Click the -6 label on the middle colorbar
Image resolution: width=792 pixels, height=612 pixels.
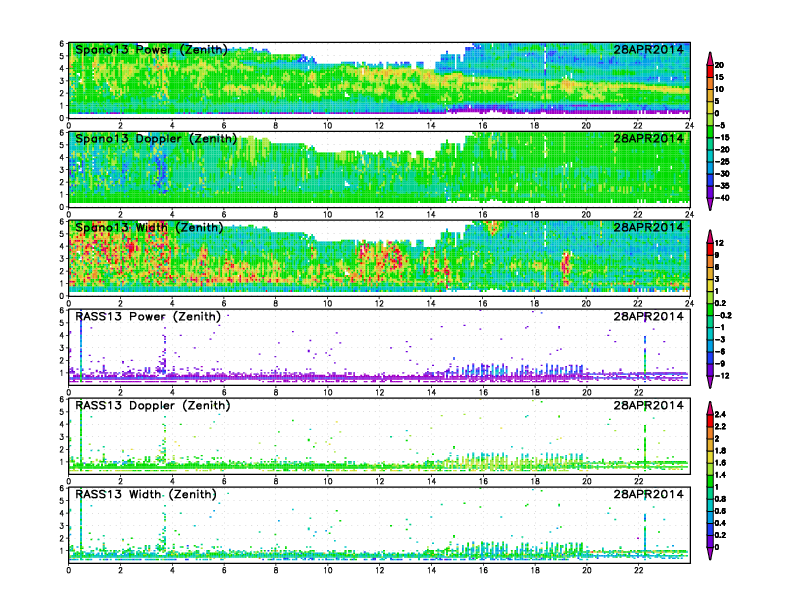720,351
